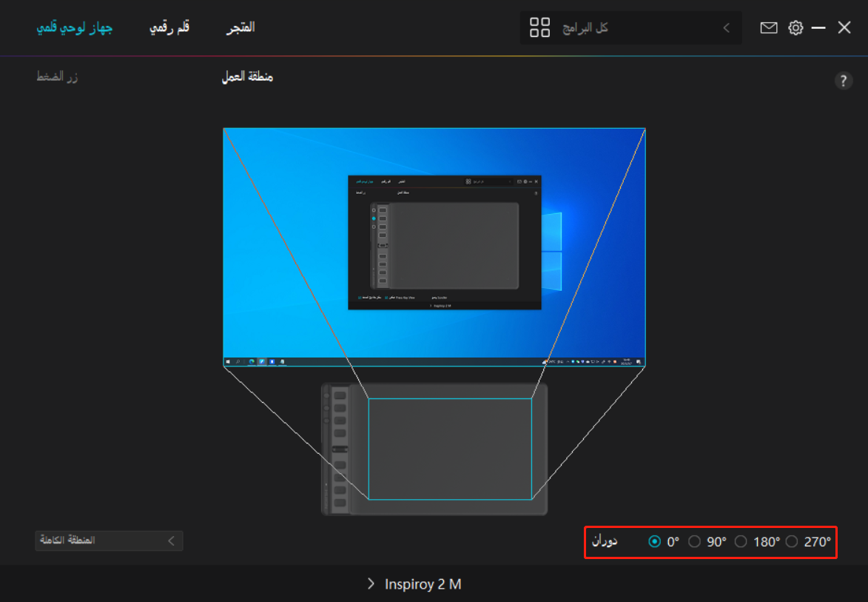Image resolution: width=868 pixels, height=602 pixels.
Task: Select the 270° rotation option
Action: 792,541
